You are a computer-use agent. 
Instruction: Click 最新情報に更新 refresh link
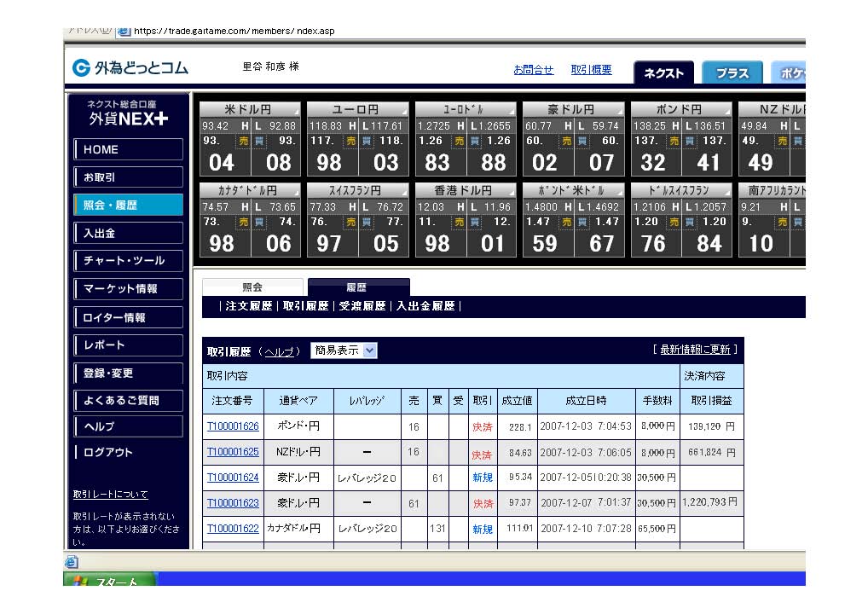[x=695, y=350]
